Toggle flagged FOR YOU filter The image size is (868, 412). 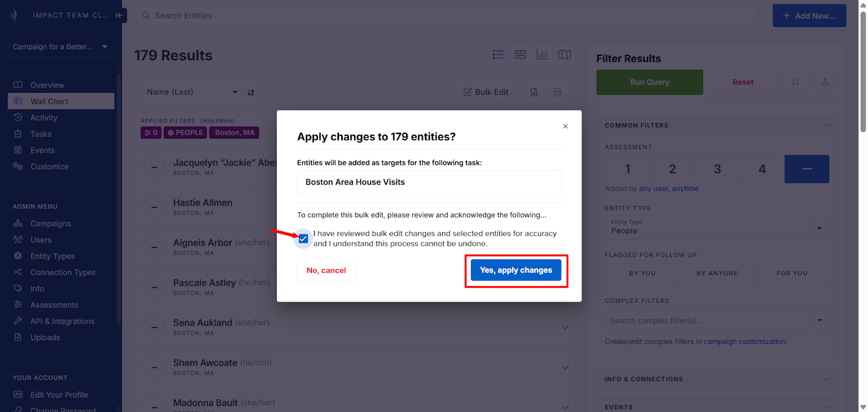792,273
